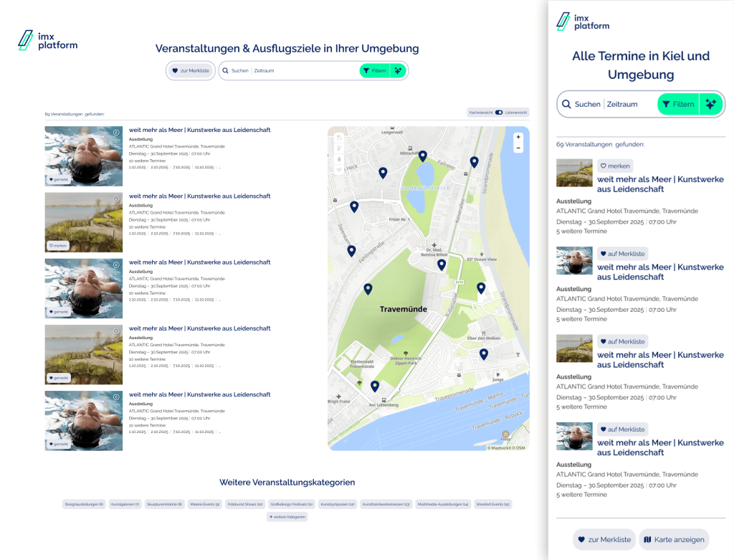Toggle 'gemerkt' heart on the first event image
Image resolution: width=734 pixels, height=560 pixels.
[x=59, y=179]
